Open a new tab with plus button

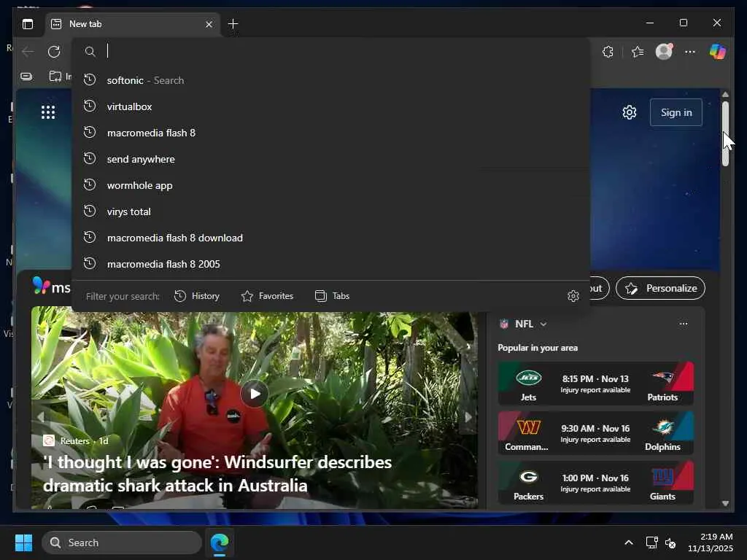(233, 24)
